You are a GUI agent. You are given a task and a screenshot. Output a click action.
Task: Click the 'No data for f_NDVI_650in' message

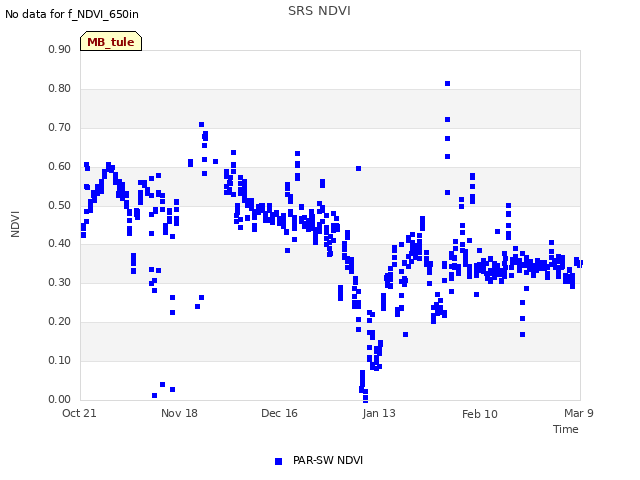(x=72, y=14)
